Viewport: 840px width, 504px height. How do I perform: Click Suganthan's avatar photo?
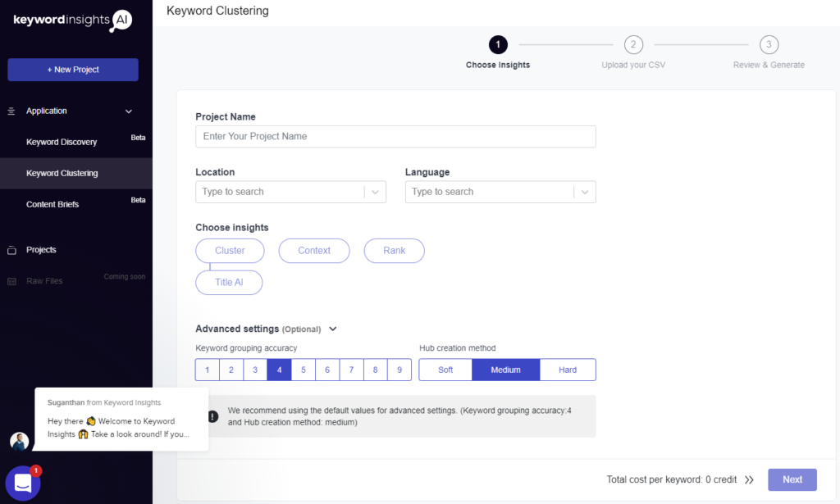tap(19, 442)
